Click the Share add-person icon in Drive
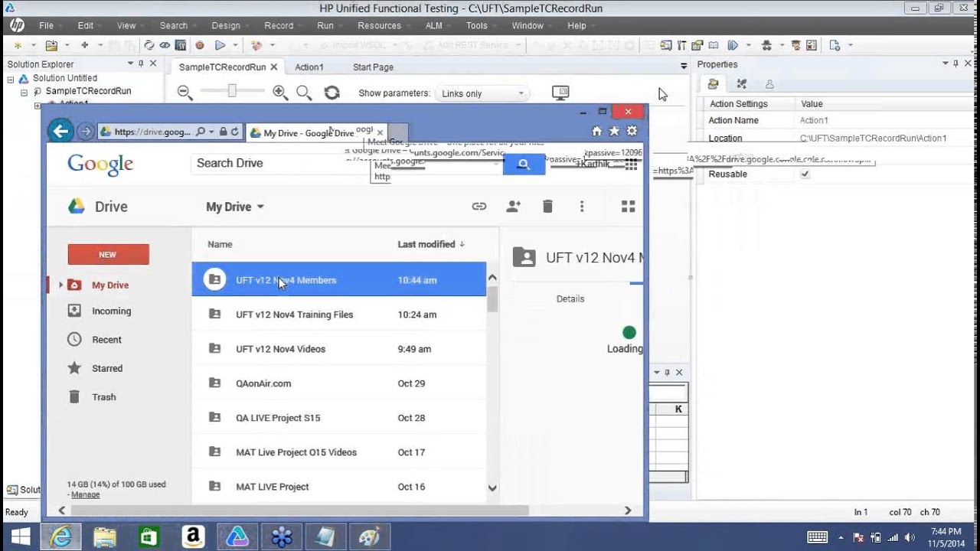Screen dimensions: 980x551 click(x=513, y=206)
